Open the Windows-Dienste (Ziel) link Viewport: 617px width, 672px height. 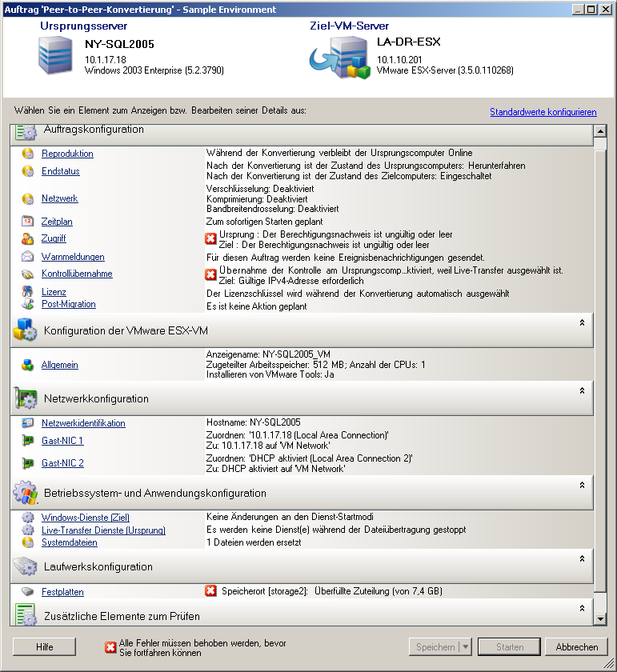(86, 518)
